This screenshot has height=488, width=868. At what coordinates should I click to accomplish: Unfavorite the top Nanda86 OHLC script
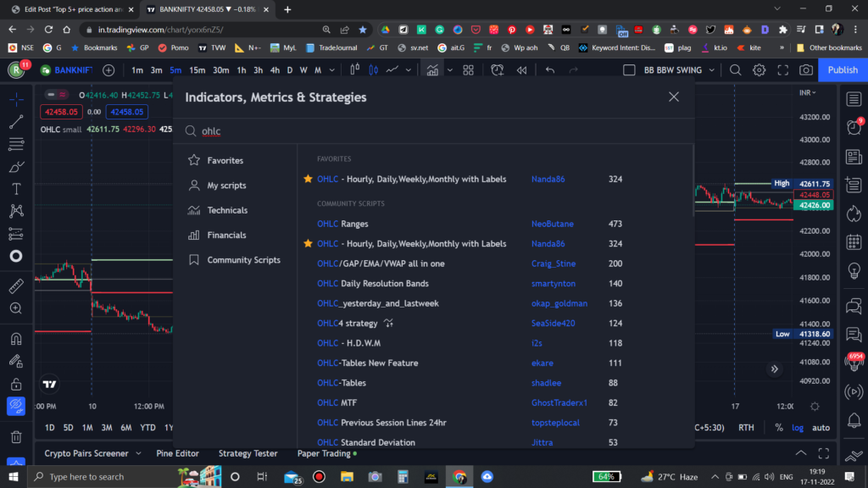[308, 180]
